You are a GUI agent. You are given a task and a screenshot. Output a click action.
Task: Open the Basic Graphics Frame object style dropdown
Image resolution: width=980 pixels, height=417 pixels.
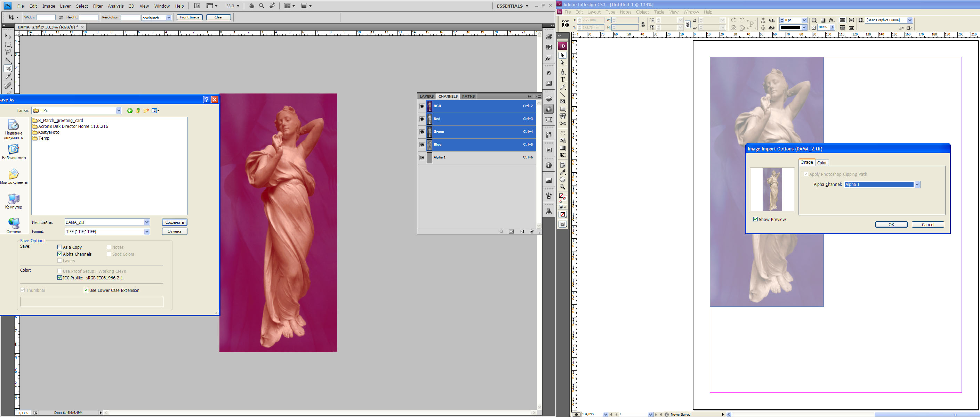pos(910,20)
